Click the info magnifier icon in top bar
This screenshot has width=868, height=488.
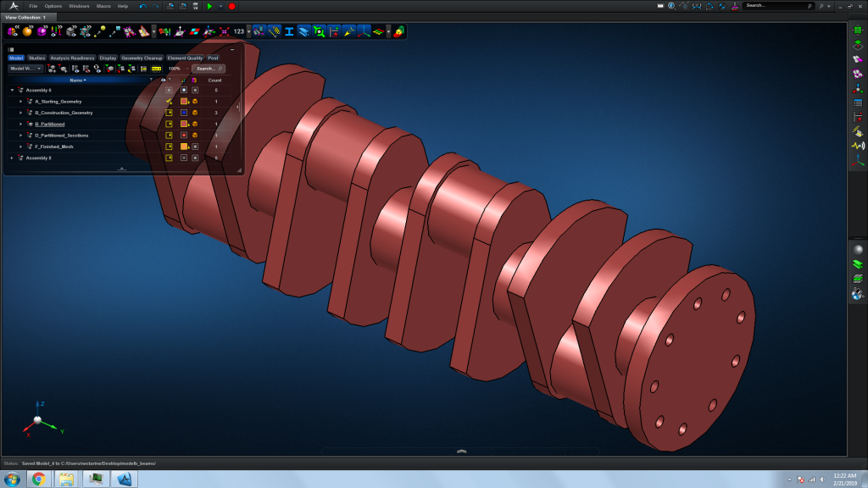click(671, 6)
